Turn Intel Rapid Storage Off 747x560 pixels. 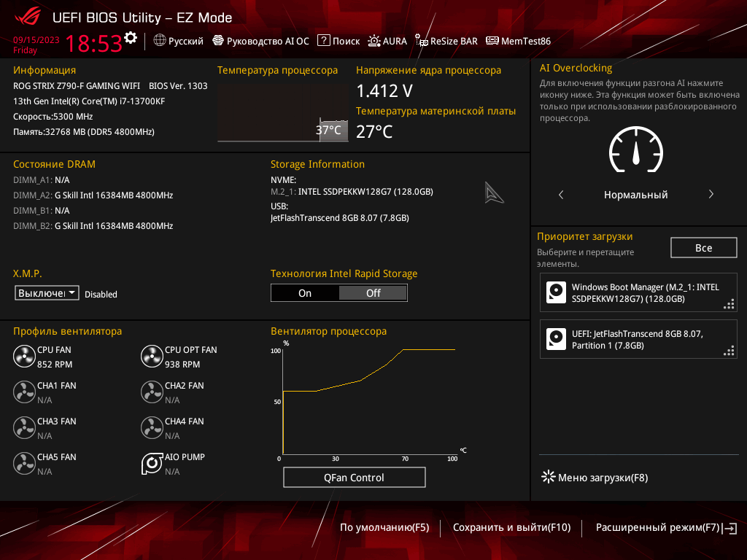[373, 293]
